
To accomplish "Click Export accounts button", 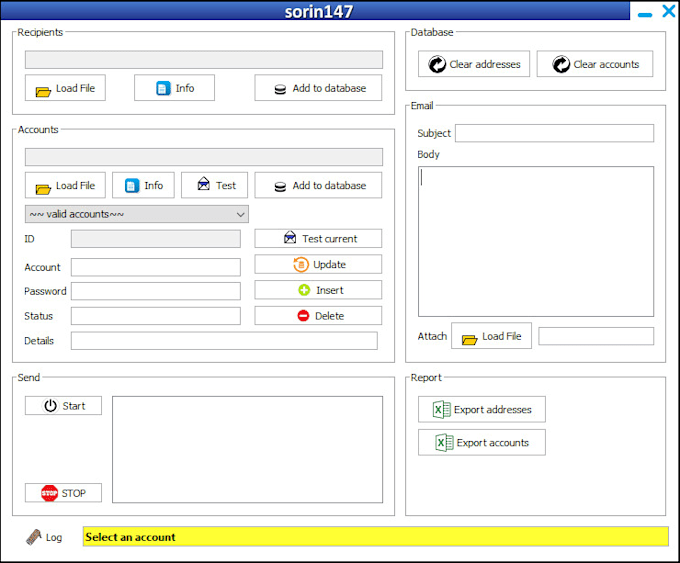I will click(482, 443).
